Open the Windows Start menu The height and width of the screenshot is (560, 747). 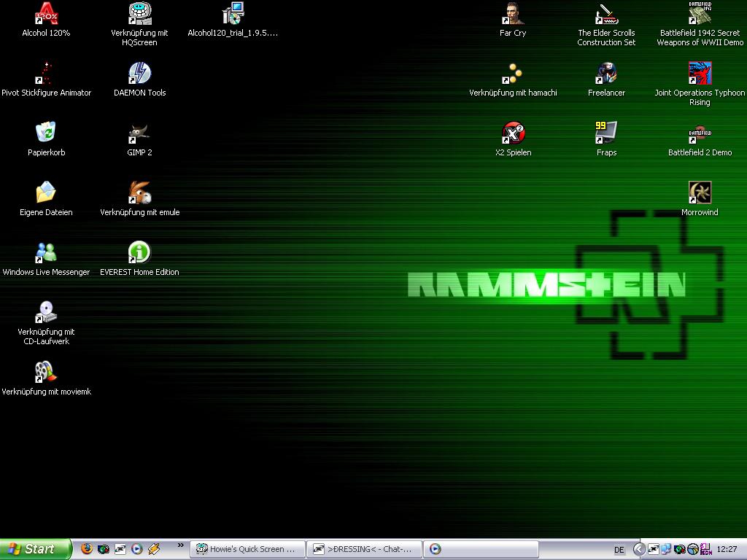pyautogui.click(x=35, y=549)
